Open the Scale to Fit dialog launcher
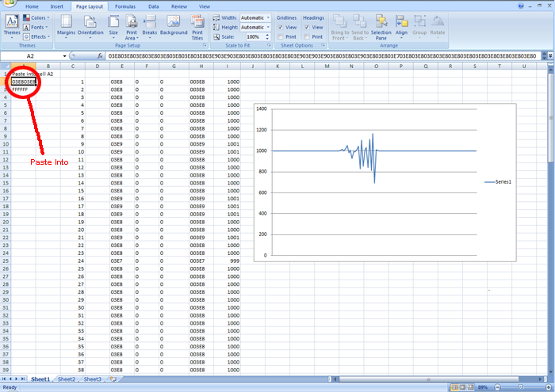555x392 pixels. click(269, 45)
